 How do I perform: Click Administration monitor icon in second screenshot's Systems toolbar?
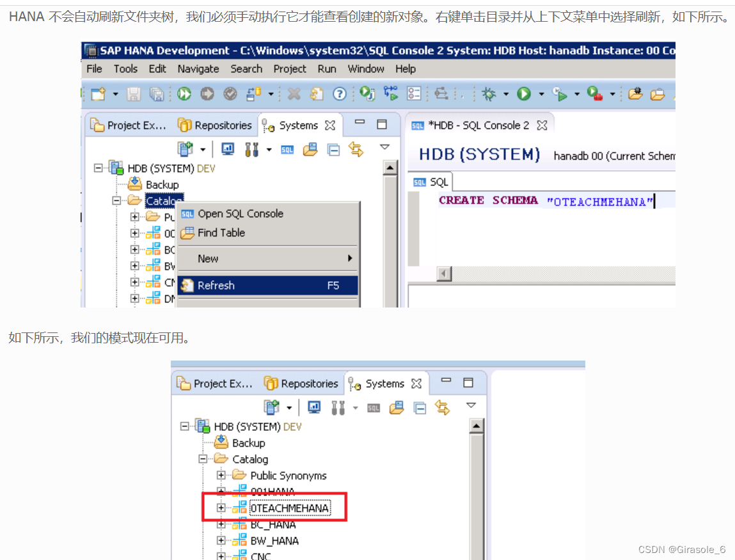(314, 407)
